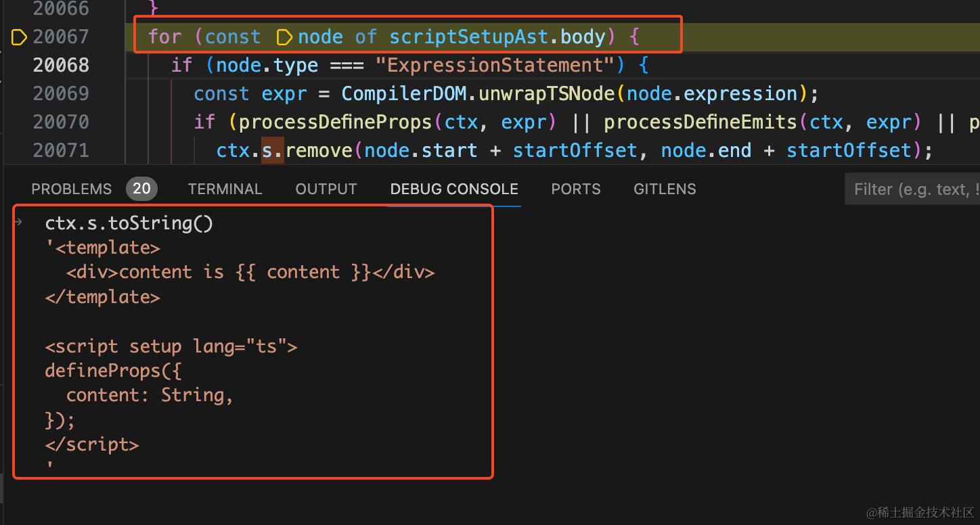Screen dimensions: 980x525
Task: Click "ExpressionStatement" string literal
Action: click(495, 65)
